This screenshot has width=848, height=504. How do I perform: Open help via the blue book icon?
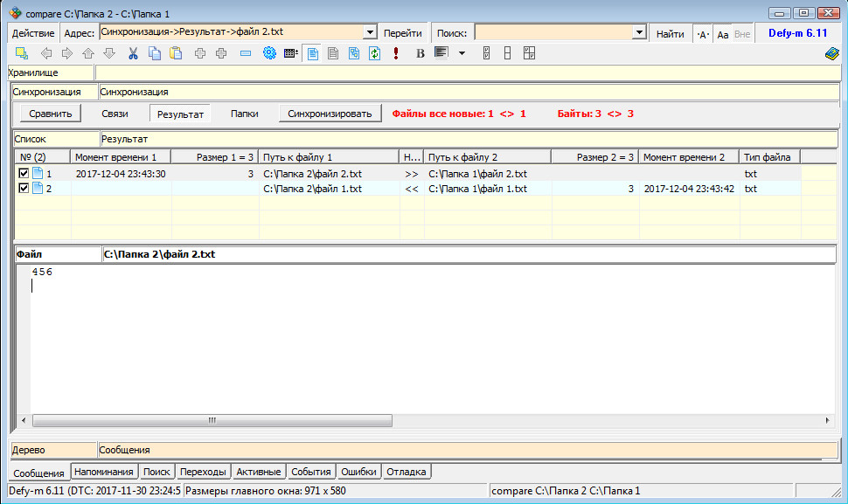click(x=831, y=53)
